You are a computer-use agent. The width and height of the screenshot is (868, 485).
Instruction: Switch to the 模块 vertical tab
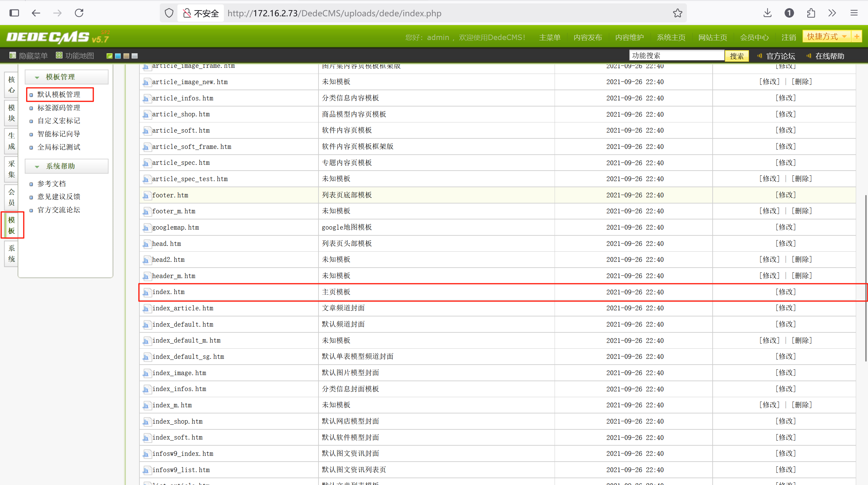pos(11,113)
